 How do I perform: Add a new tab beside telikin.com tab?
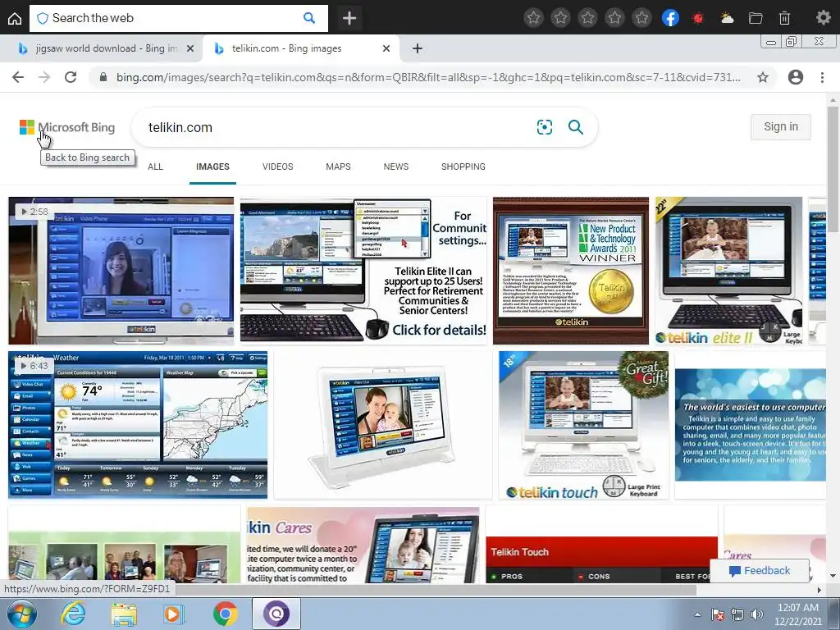418,48
